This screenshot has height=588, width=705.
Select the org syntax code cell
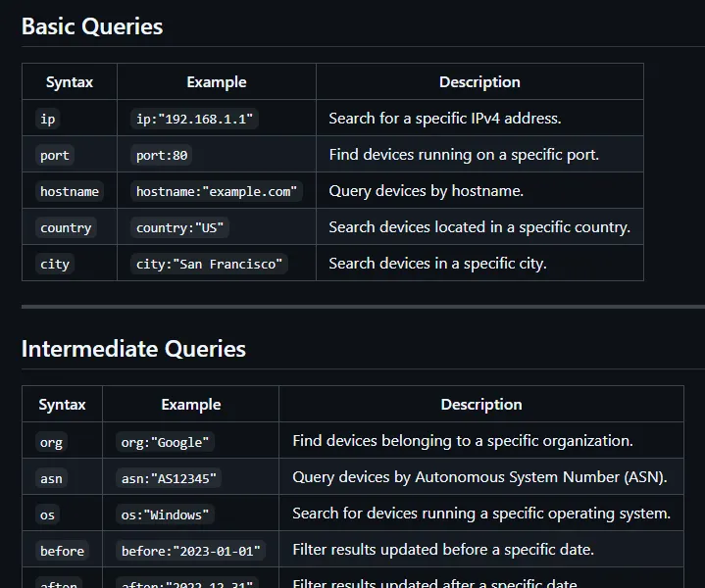point(51,442)
